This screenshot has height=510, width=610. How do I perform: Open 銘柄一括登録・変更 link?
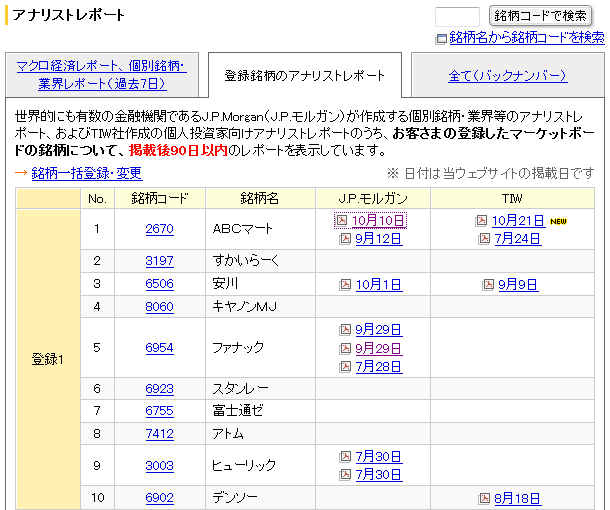pos(87,173)
